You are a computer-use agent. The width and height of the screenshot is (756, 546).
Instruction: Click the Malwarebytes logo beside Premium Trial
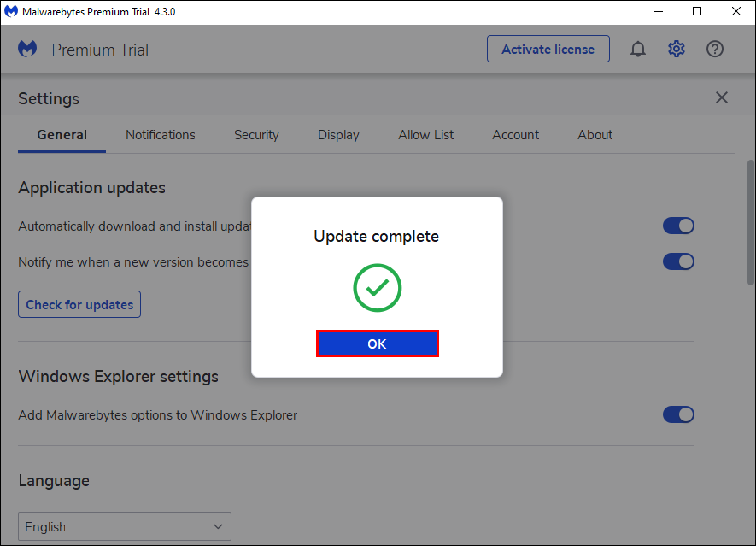(27, 49)
